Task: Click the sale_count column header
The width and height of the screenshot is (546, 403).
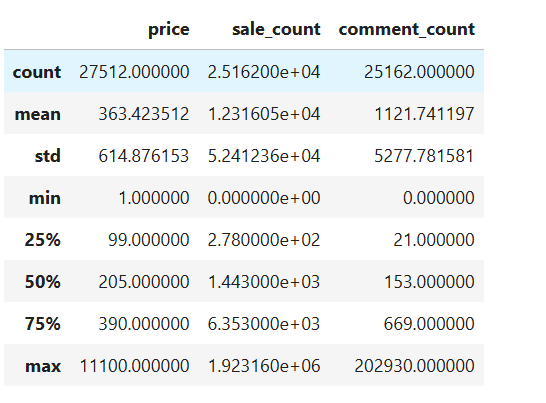Action: (x=276, y=29)
